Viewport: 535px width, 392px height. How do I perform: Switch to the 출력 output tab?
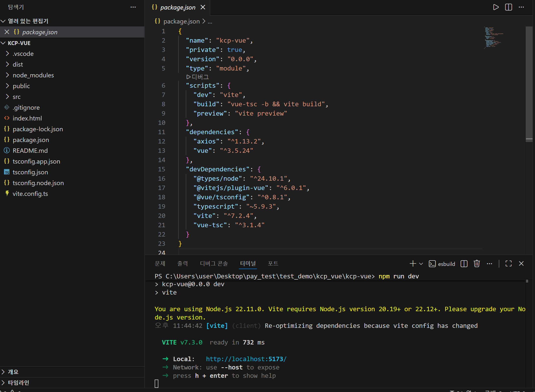tap(182, 263)
